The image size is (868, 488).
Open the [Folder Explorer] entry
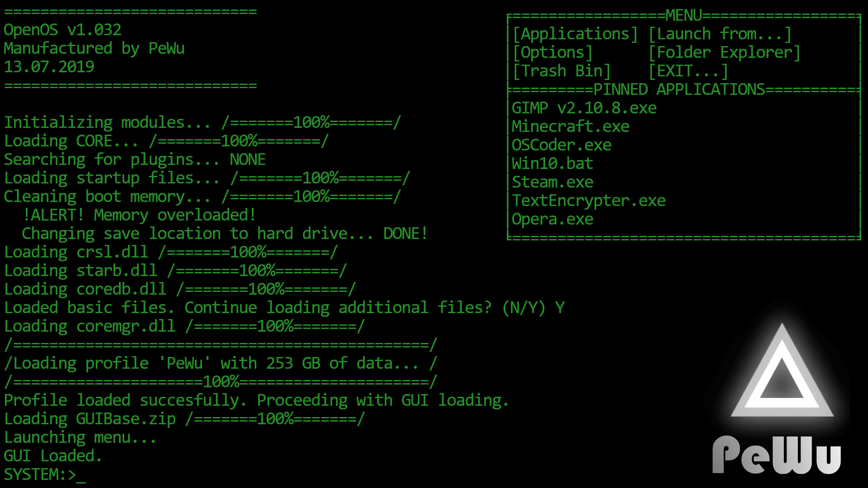click(724, 52)
